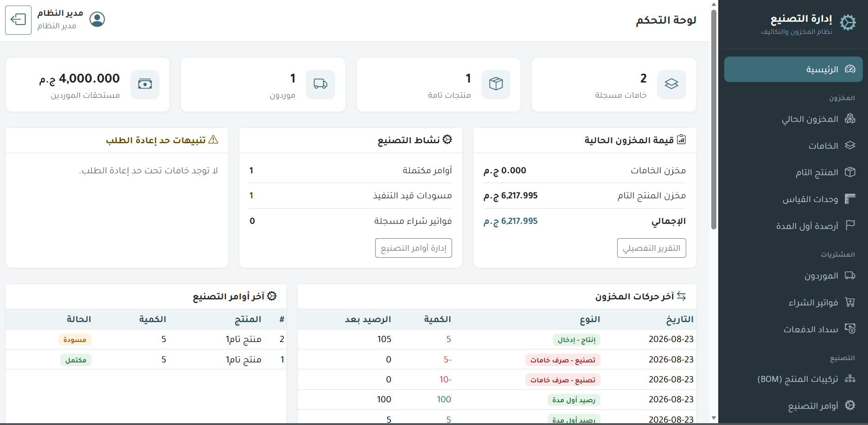The height and width of the screenshot is (425, 868).
Task: Open الموردون link in sidebar
Action: [x=793, y=275]
